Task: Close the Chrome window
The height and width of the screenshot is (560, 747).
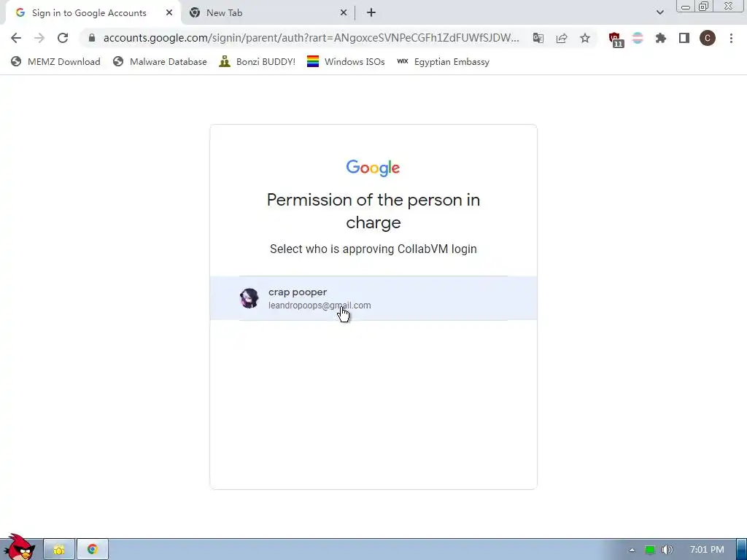Action: coord(729,6)
